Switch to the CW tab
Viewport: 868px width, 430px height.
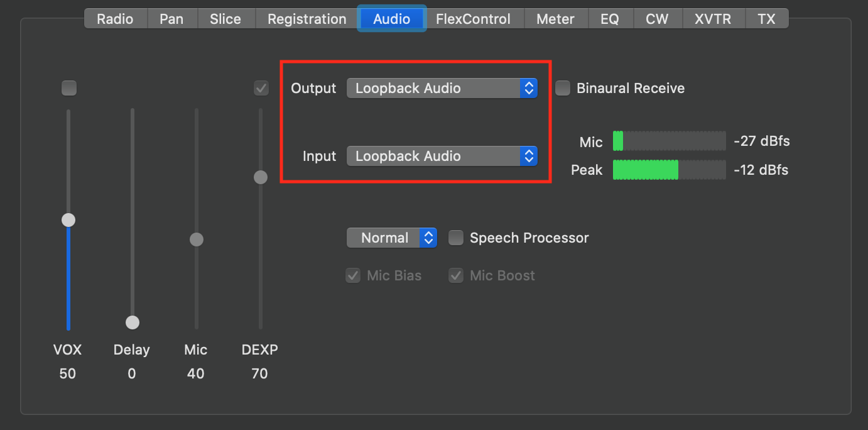tap(657, 18)
